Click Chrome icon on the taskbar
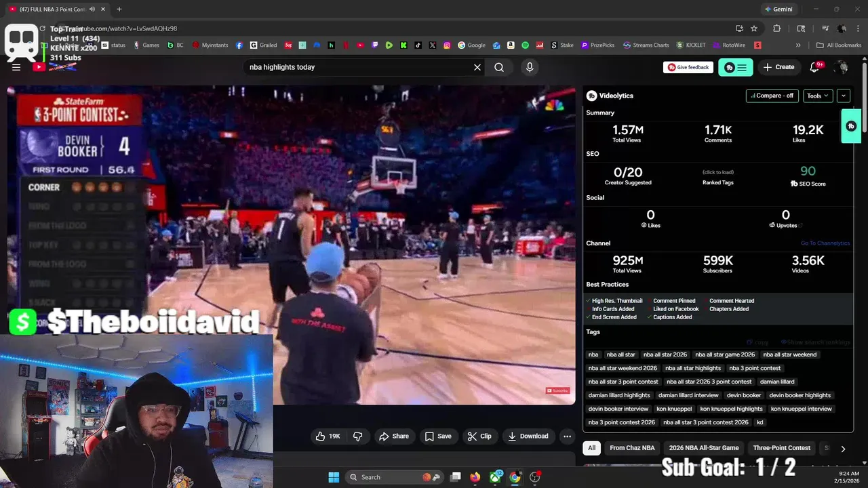This screenshot has width=868, height=488. tap(515, 477)
